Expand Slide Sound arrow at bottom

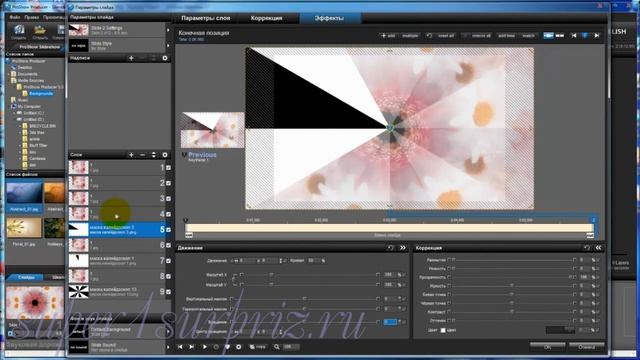pyautogui.click(x=168, y=347)
